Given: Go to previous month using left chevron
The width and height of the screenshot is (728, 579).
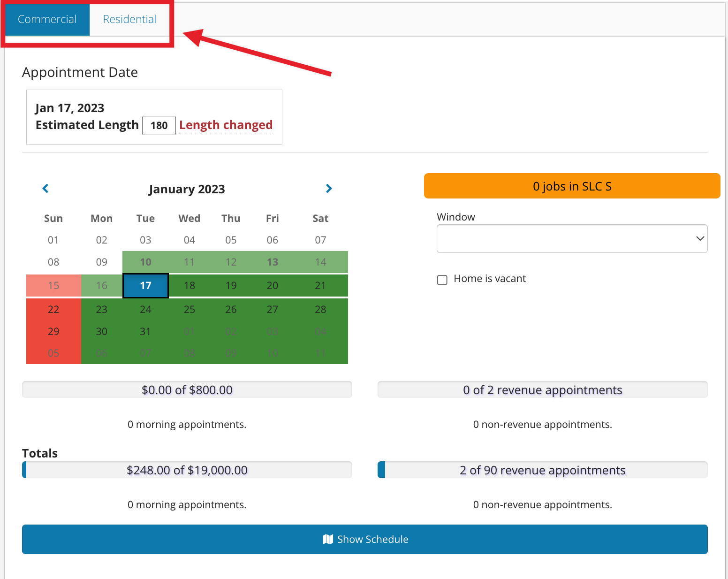Looking at the screenshot, I should click(x=45, y=189).
